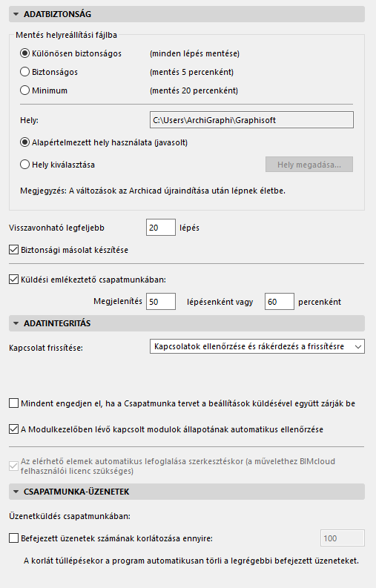The height and width of the screenshot is (588, 376).
Task: Click the message limit 100 field
Action: click(x=342, y=538)
